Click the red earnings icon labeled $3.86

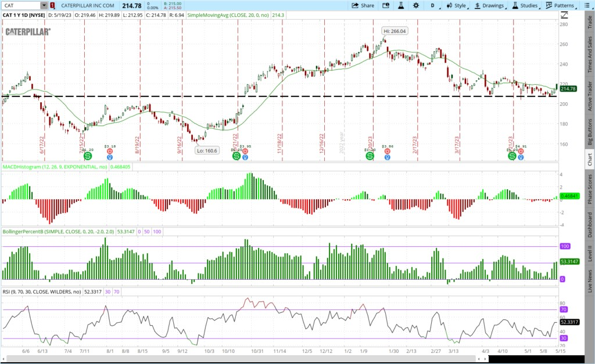point(387,151)
